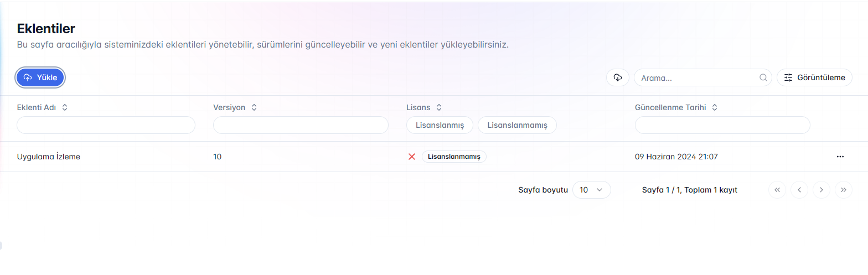Focus the Eklenti Adı filter input

pos(106,125)
